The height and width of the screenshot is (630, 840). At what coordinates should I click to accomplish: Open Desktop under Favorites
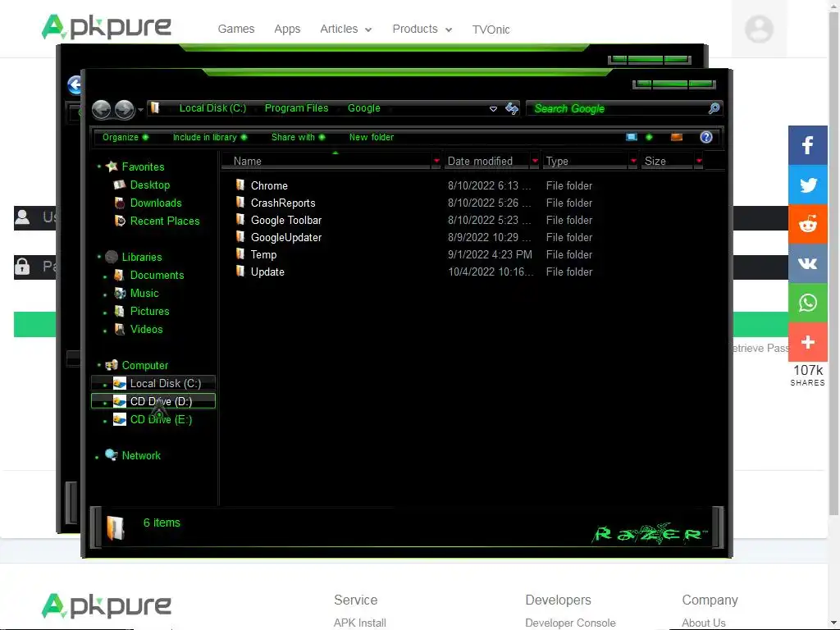pos(149,185)
